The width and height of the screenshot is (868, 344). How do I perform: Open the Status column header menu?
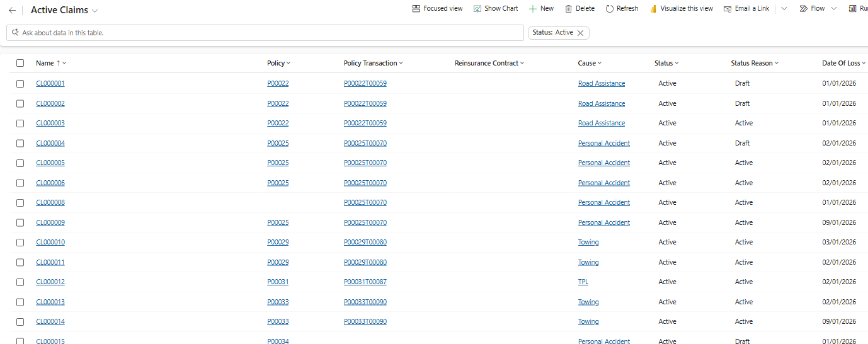tap(667, 63)
